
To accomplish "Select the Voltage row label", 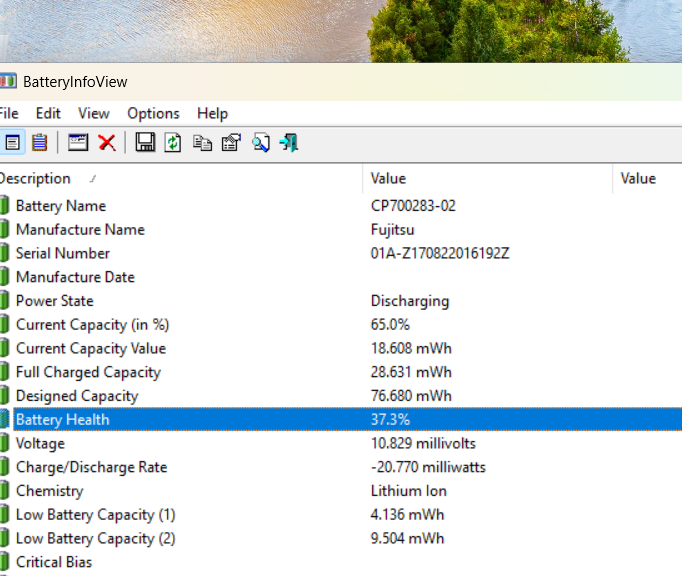I will [x=40, y=443].
